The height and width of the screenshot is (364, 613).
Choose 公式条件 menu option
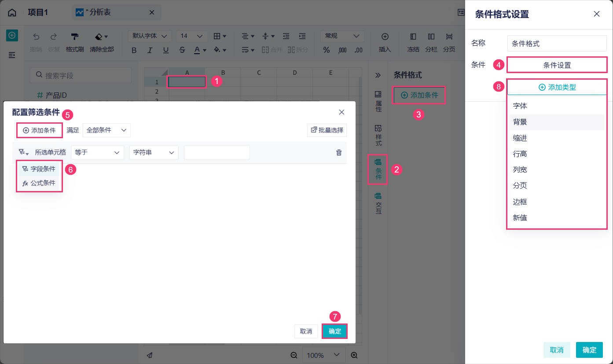click(39, 183)
